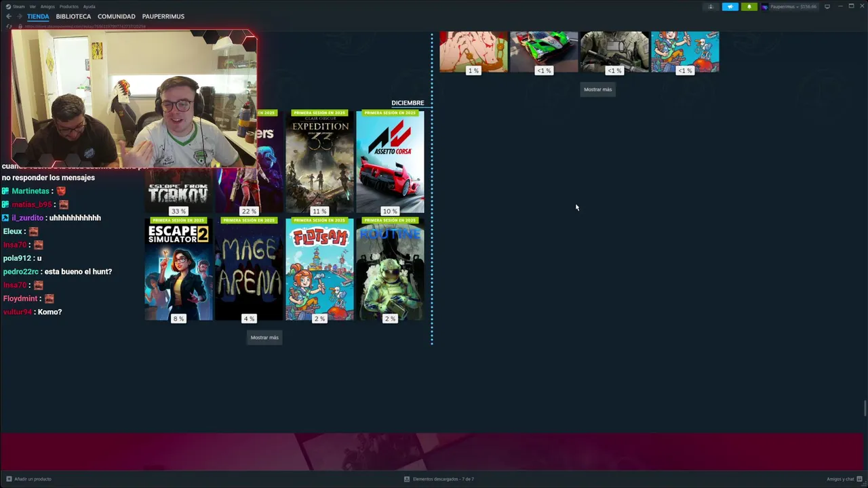Open the Amigos y chat panel
This screenshot has width=868, height=488.
[840, 479]
